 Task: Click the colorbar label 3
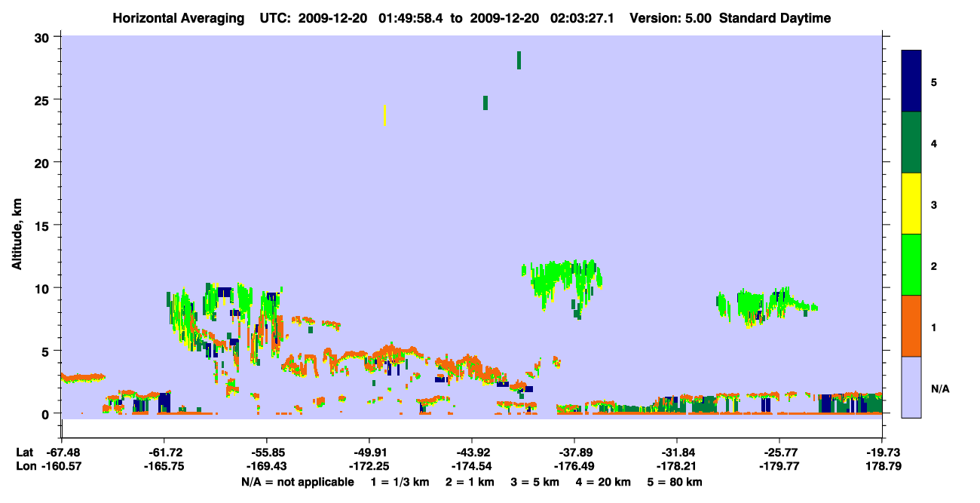[x=934, y=204]
